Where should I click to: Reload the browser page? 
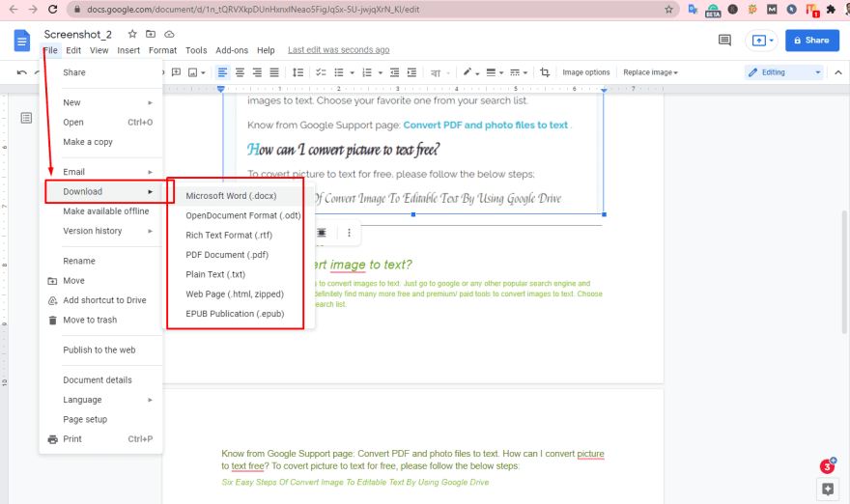click(x=52, y=10)
